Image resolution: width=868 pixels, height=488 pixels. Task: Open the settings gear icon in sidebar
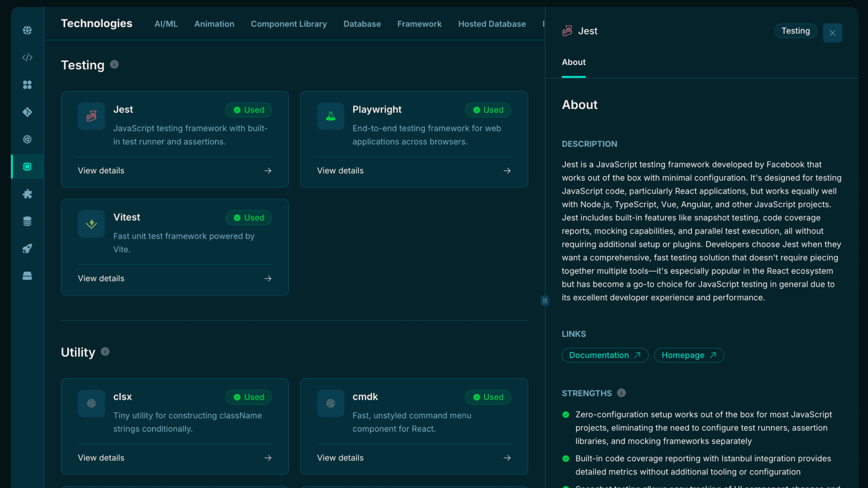coord(27,139)
